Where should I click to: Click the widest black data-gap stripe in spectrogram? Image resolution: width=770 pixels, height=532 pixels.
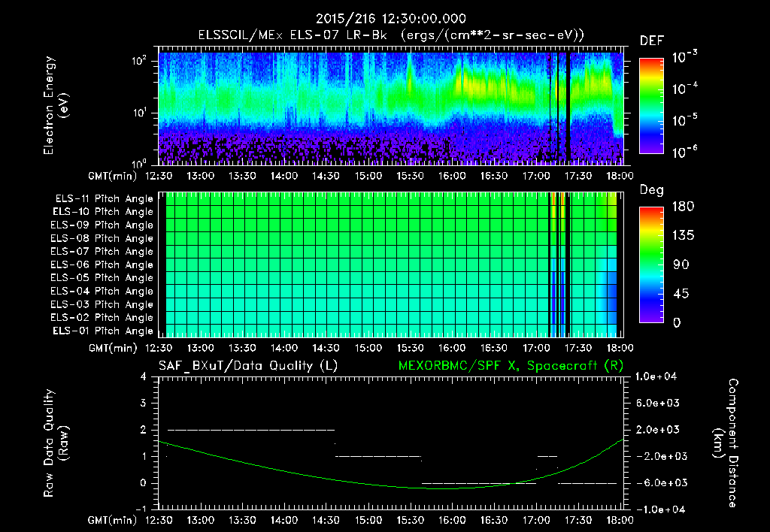[x=568, y=108]
